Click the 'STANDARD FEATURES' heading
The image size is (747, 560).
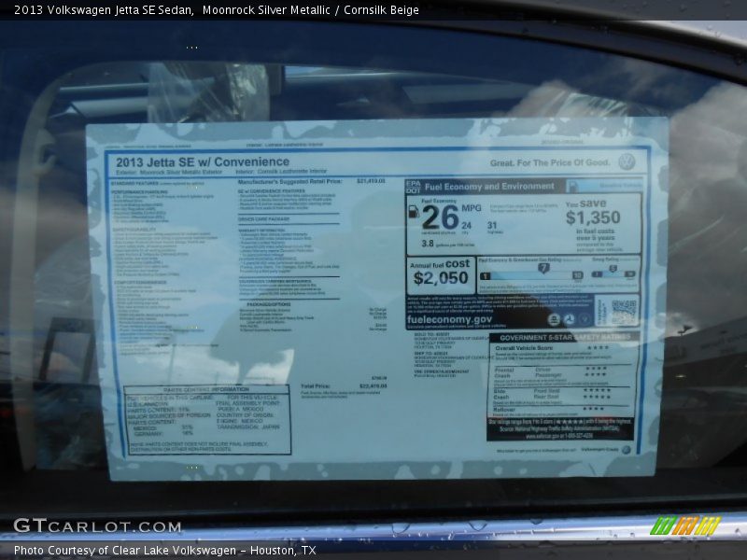(x=134, y=183)
